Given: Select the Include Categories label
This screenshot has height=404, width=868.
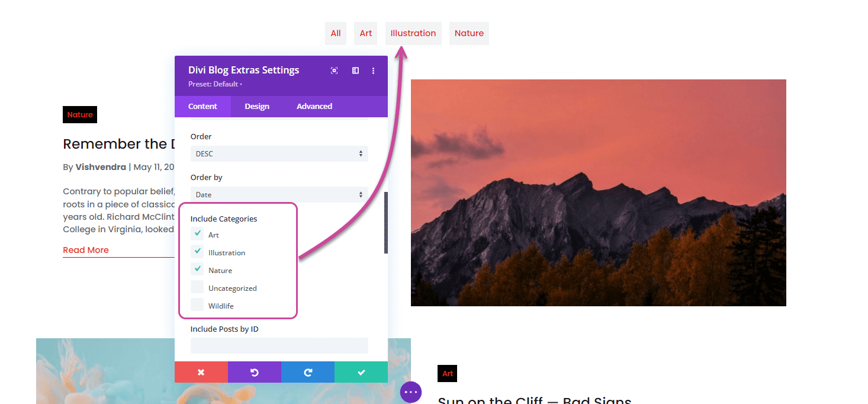Looking at the screenshot, I should pyautogui.click(x=224, y=219).
